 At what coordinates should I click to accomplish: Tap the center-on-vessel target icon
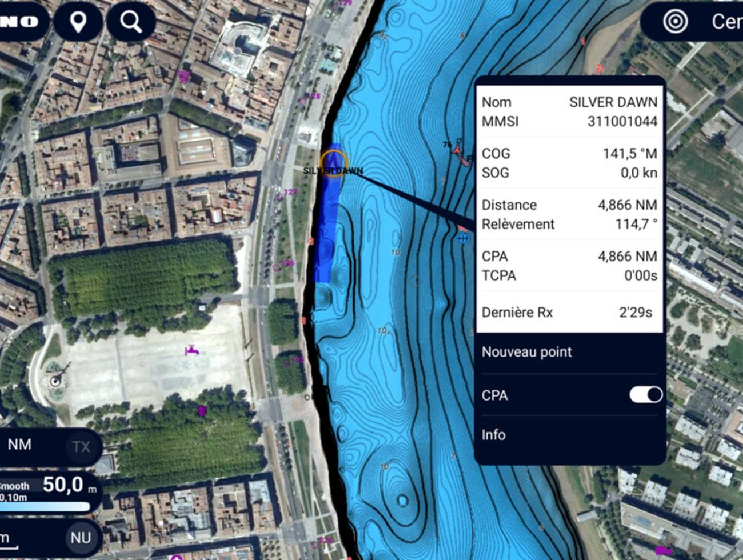(x=675, y=22)
